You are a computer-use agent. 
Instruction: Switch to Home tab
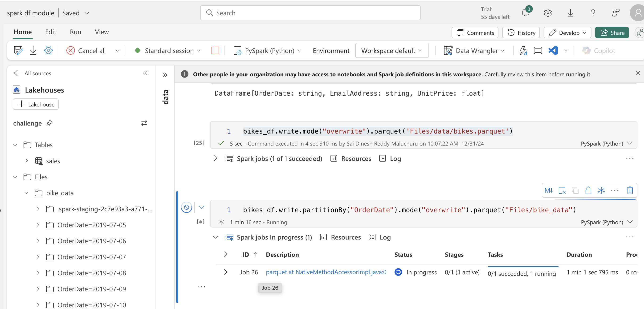[23, 32]
